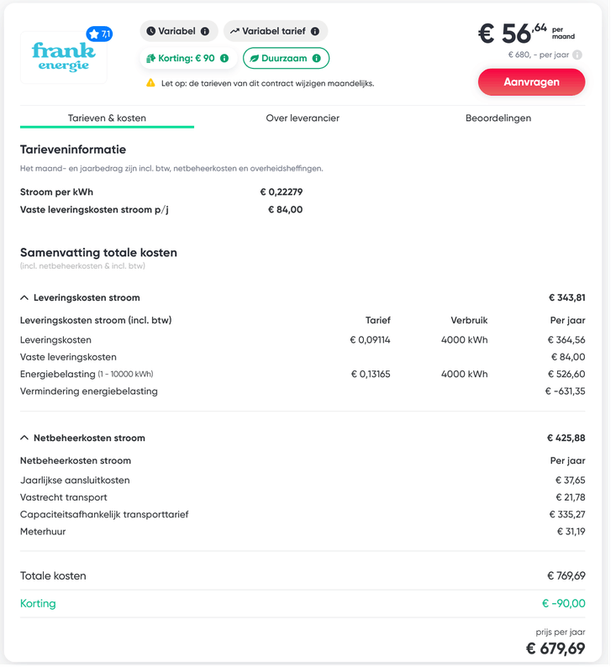Select the Tarieven & kosten tab
Image resolution: width=616 pixels, height=672 pixels.
pos(107,118)
